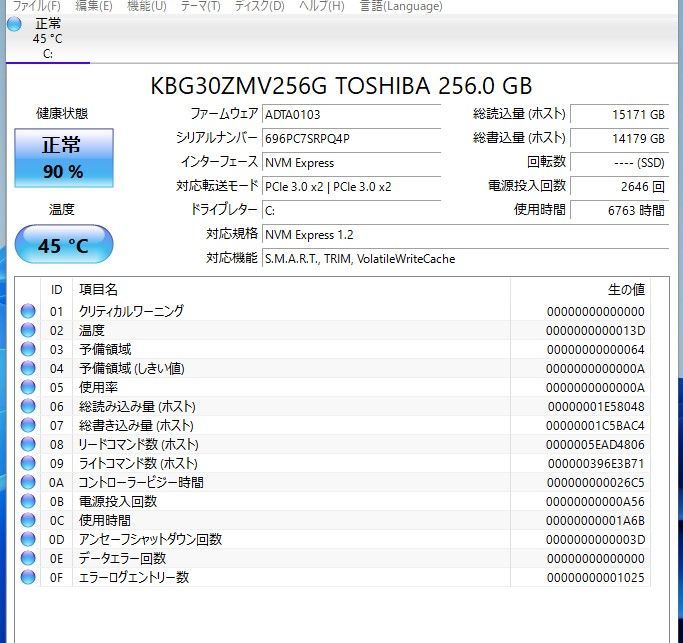This screenshot has height=643, width=683.
Task: Click status orb for 04 予備領域 (しきい値) row
Action: tap(28, 368)
